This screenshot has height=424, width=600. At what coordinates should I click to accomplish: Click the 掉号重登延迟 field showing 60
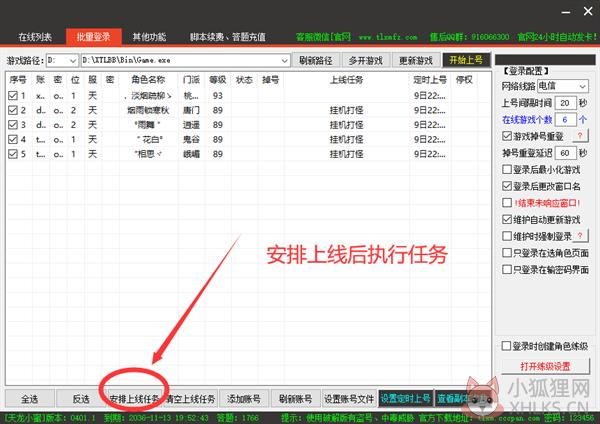[565, 153]
